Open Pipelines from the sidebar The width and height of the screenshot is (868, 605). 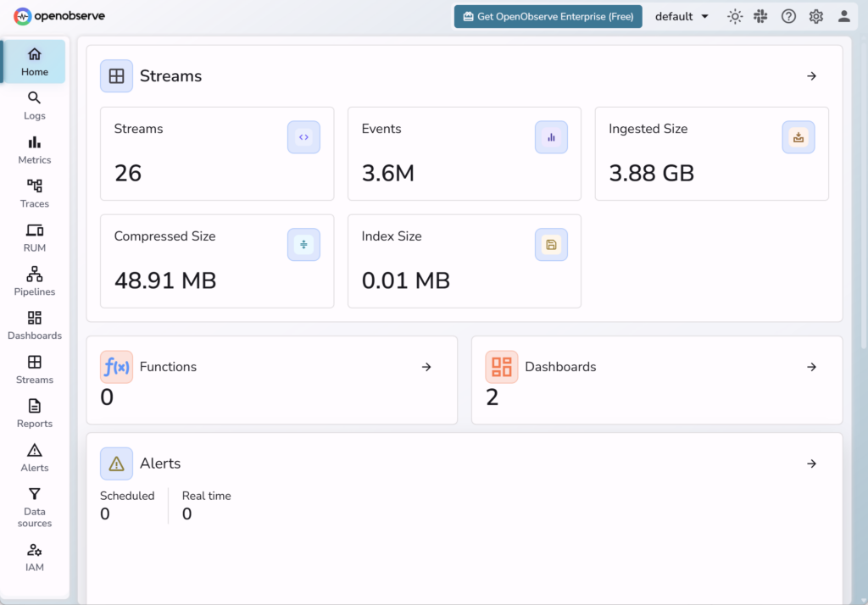tap(35, 282)
